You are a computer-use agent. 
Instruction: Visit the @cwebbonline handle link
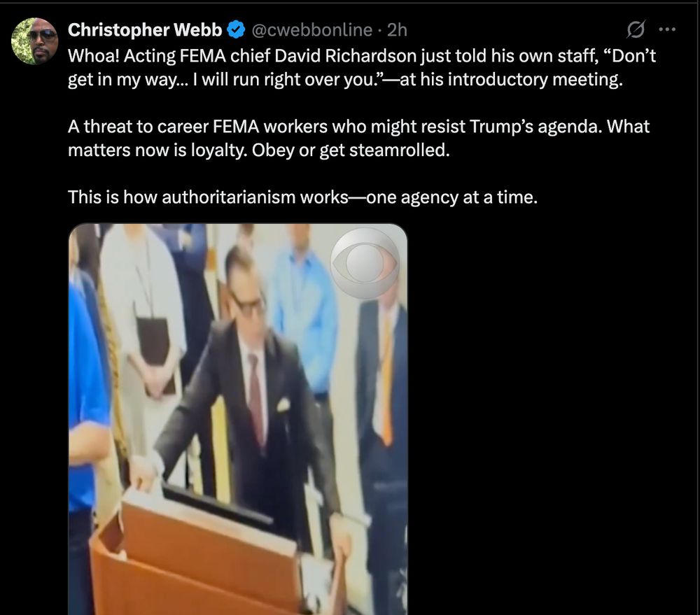pos(312,30)
